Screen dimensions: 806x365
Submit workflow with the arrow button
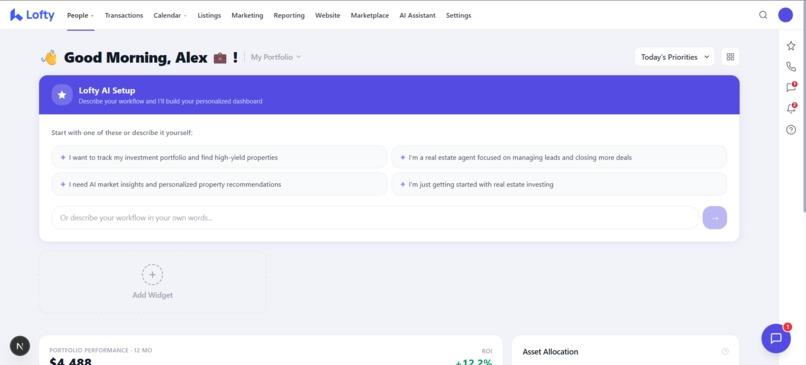[715, 217]
